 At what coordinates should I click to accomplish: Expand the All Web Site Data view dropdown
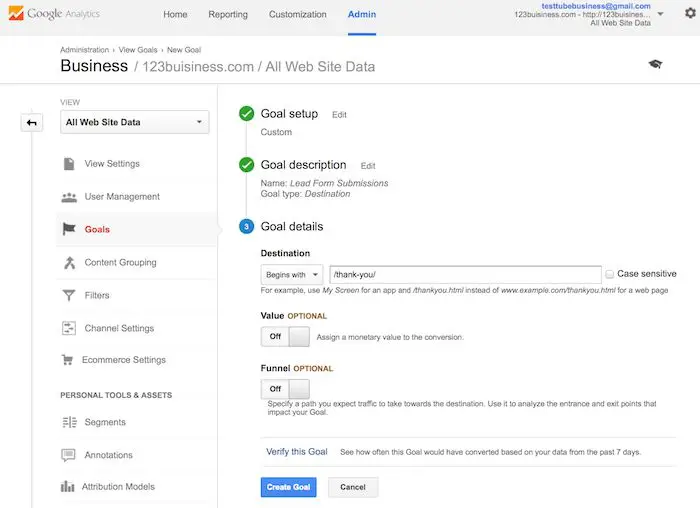[x=135, y=123]
